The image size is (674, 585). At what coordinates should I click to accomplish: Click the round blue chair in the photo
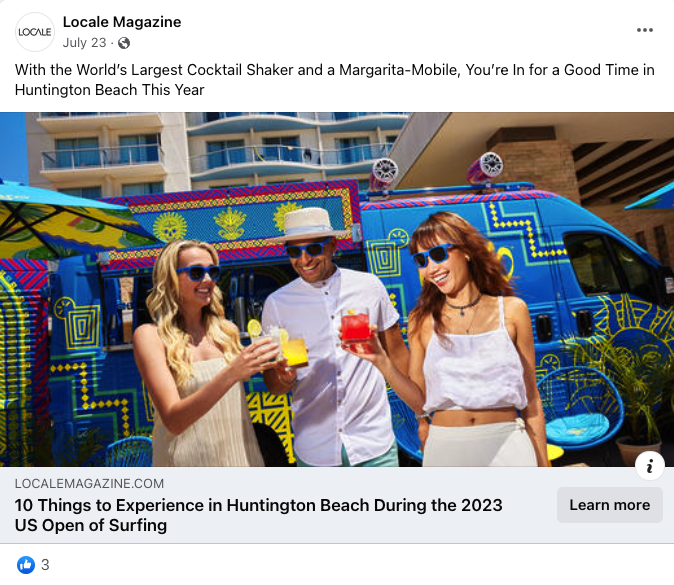(578, 406)
